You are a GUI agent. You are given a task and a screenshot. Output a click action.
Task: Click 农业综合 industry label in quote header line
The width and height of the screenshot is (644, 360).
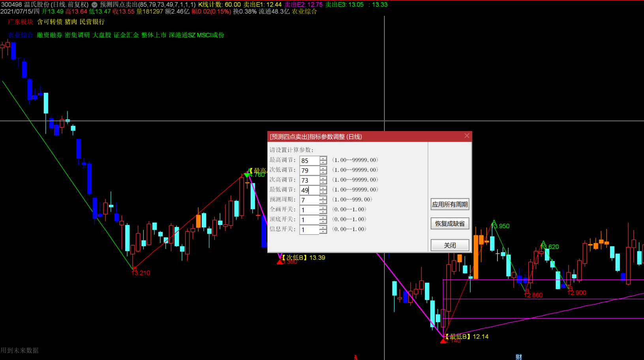(x=304, y=11)
